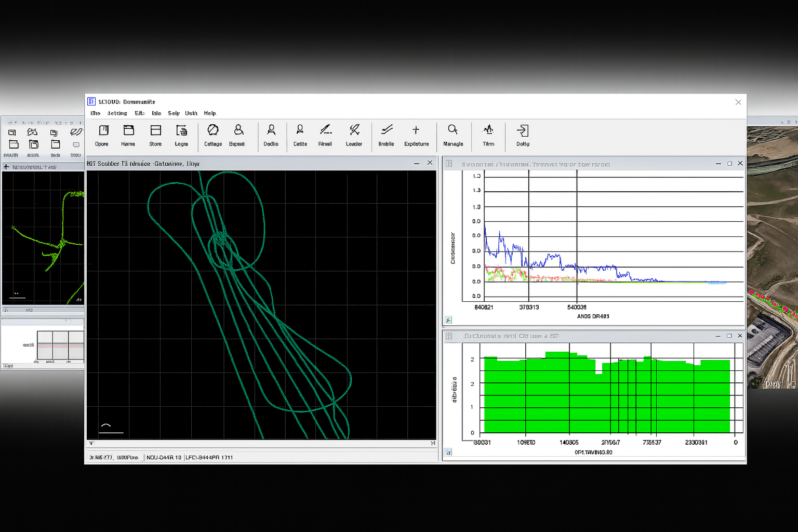The width and height of the screenshot is (798, 532).
Task: Select the Opore toolbar icon
Action: pos(102,135)
